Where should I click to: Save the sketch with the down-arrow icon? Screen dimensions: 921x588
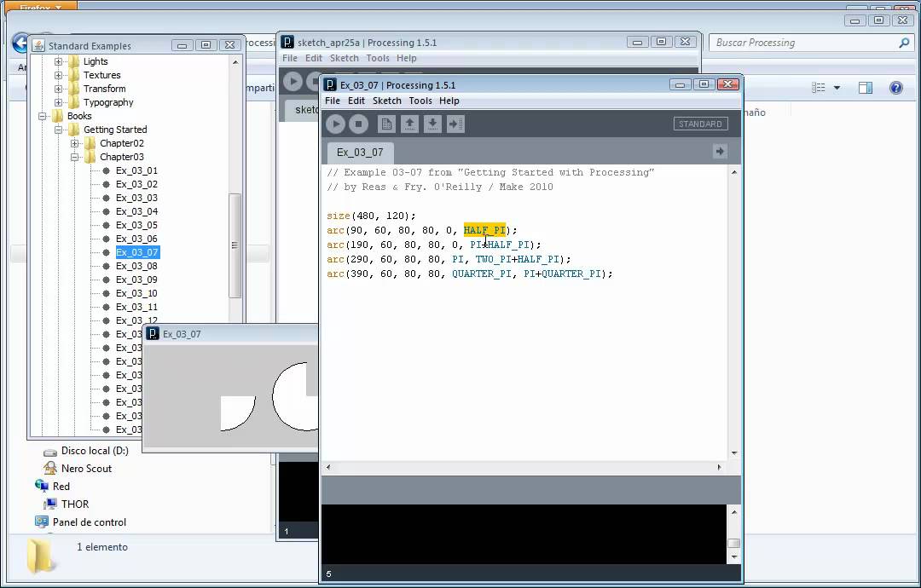click(x=432, y=124)
